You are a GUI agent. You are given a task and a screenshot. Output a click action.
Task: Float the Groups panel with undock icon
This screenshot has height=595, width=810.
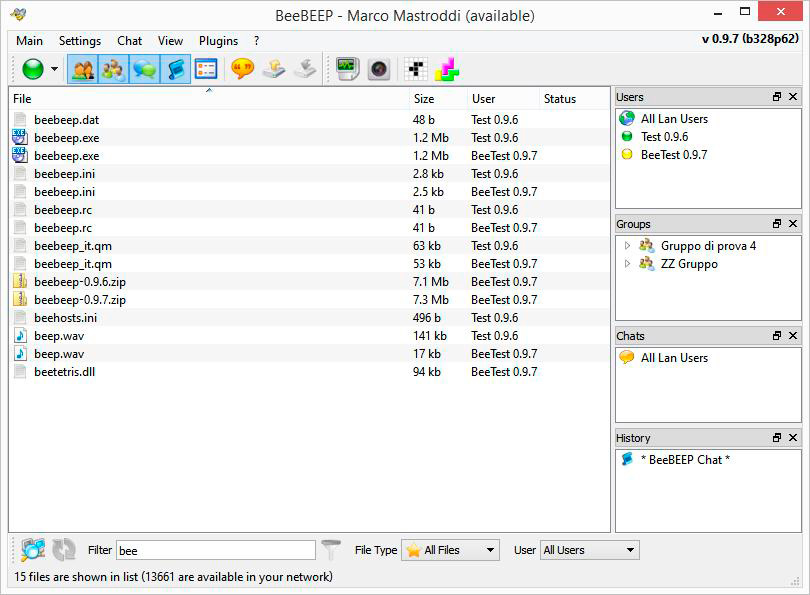pos(776,224)
